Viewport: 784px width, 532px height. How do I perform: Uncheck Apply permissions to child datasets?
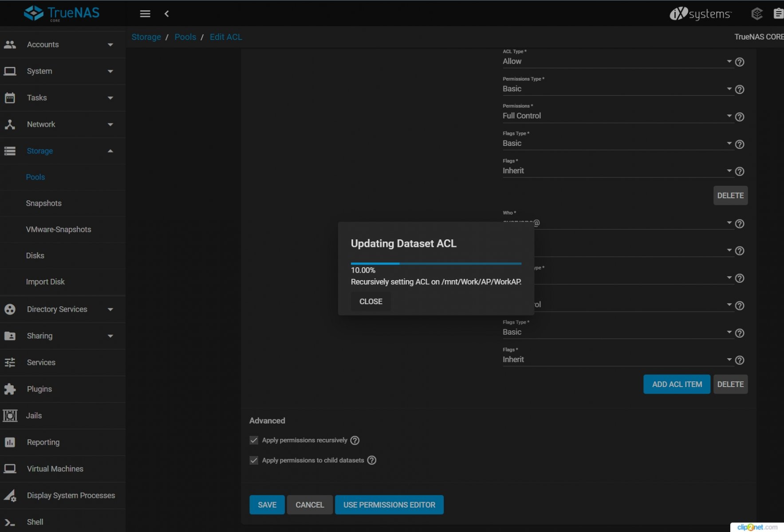pyautogui.click(x=254, y=460)
